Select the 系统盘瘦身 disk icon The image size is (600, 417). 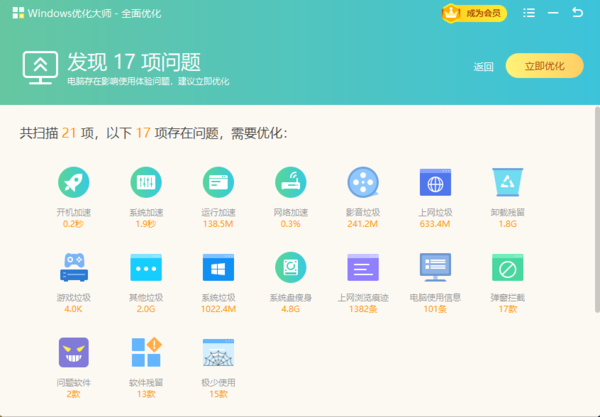pyautogui.click(x=290, y=267)
